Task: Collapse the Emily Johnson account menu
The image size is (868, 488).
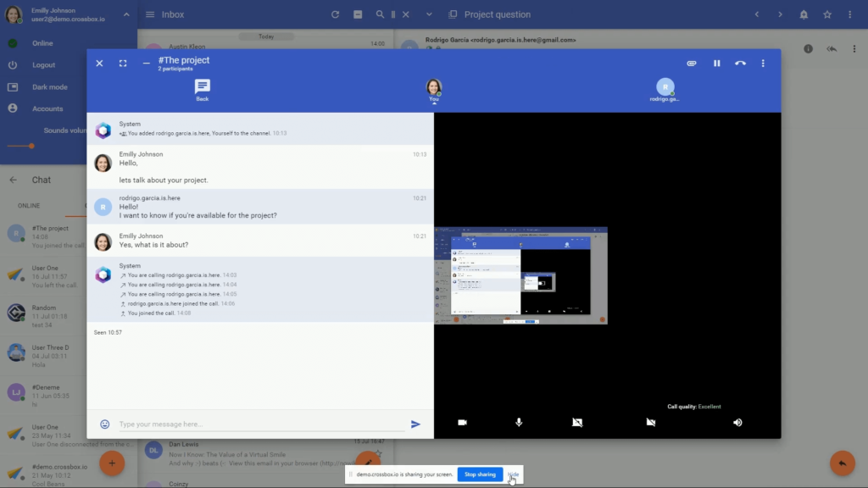Action: pos(126,14)
